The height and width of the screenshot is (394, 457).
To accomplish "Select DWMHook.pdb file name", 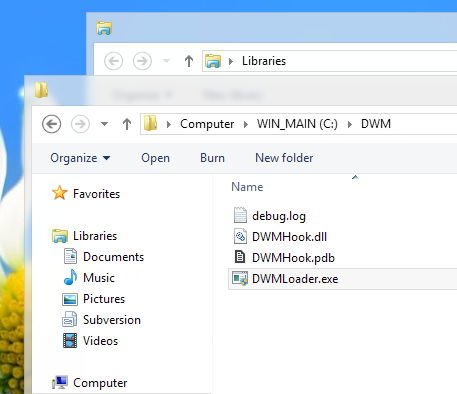I will 293,258.
